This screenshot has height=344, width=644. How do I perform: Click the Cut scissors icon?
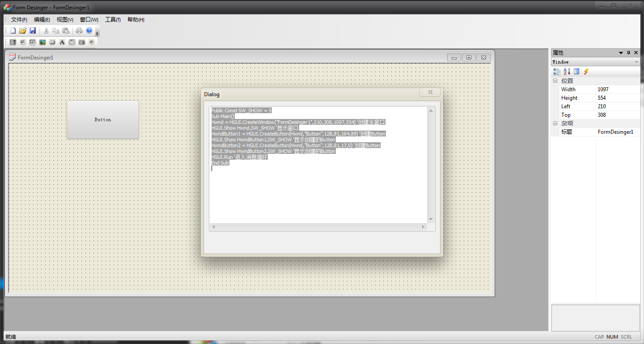(x=46, y=31)
